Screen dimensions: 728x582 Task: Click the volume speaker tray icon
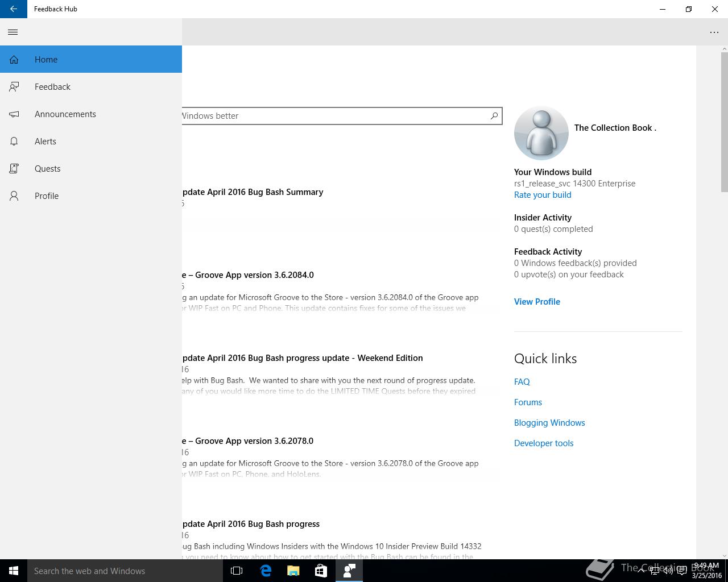tap(668, 571)
